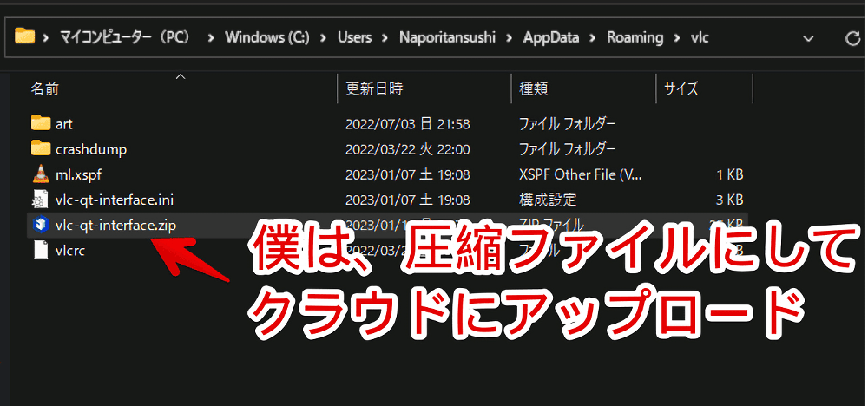Click XSPF Other File (V... type cell
This screenshot has width=868, height=406.
pyautogui.click(x=582, y=174)
